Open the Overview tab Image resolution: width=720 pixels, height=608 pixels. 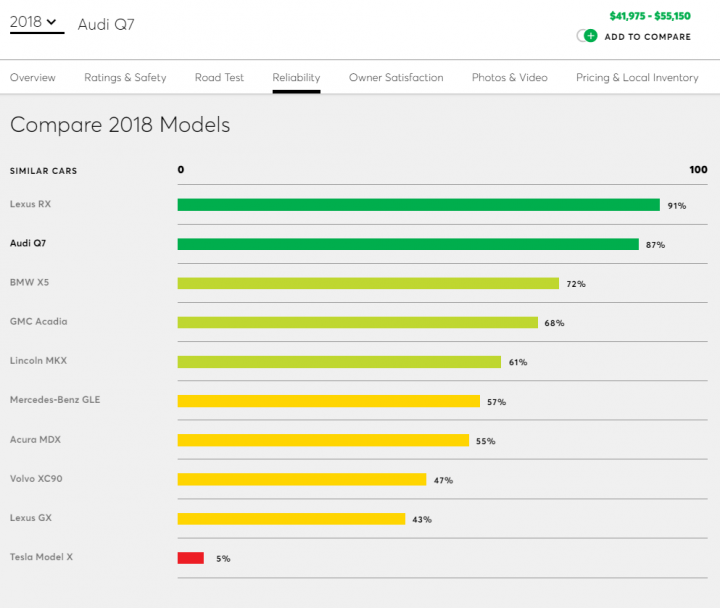[x=33, y=77]
